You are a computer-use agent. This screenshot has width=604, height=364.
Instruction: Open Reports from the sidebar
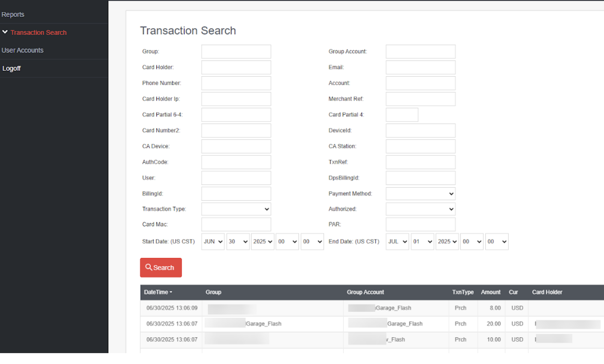[13, 14]
